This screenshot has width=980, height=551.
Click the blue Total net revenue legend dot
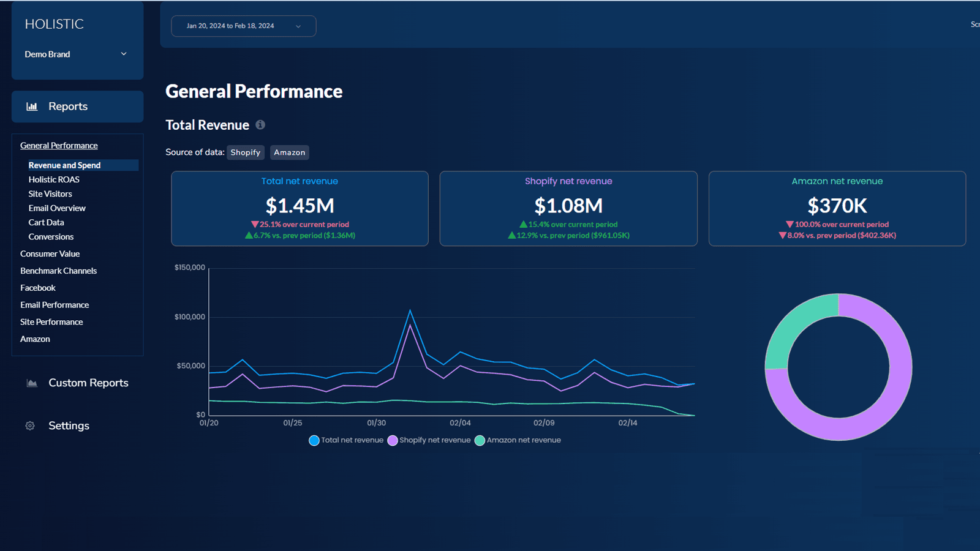(314, 440)
